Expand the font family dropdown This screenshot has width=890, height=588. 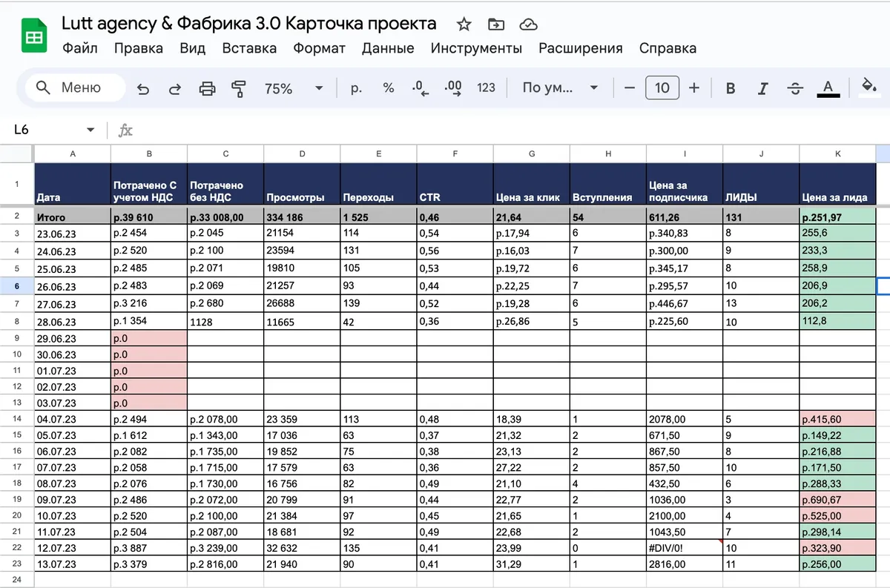[x=560, y=88]
